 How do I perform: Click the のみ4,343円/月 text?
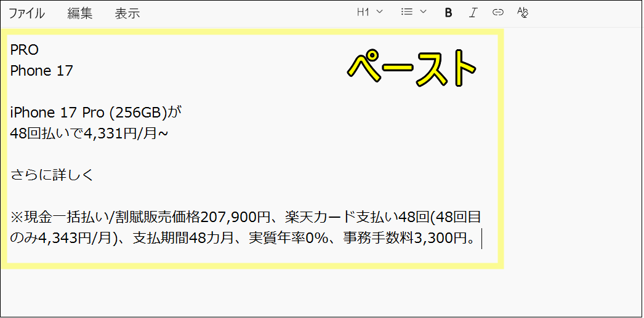tap(62, 239)
